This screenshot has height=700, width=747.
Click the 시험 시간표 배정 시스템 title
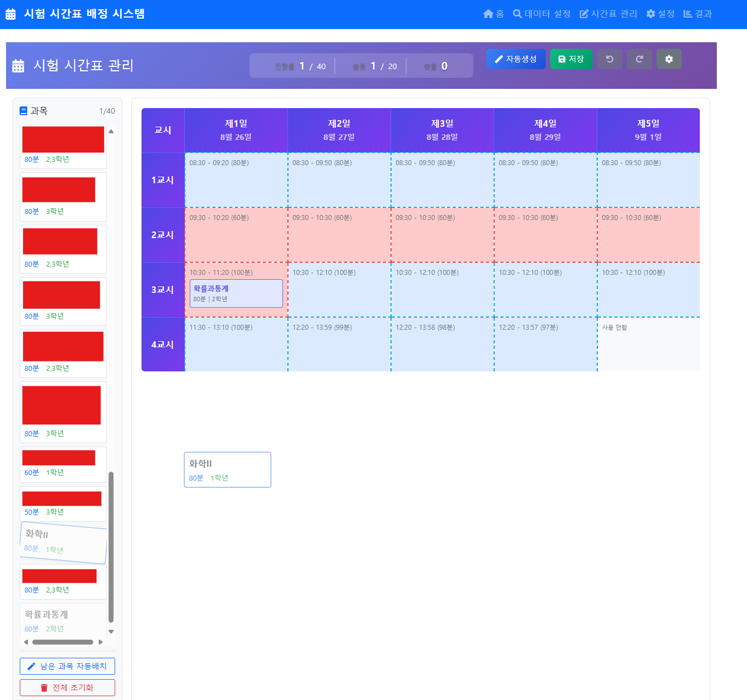(x=84, y=14)
